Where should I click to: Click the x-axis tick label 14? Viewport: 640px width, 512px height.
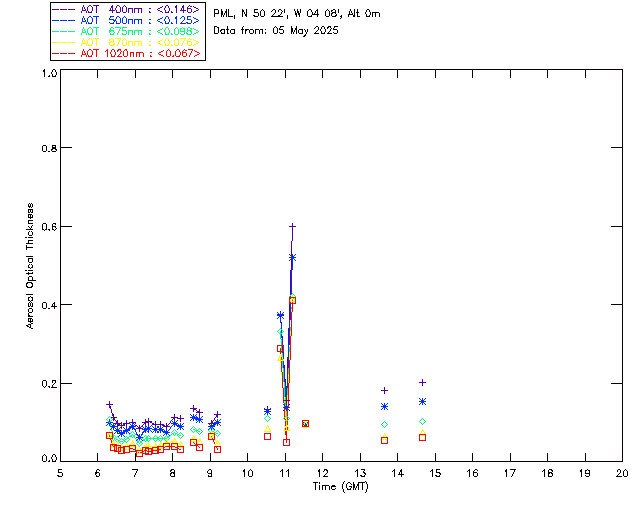click(x=398, y=473)
